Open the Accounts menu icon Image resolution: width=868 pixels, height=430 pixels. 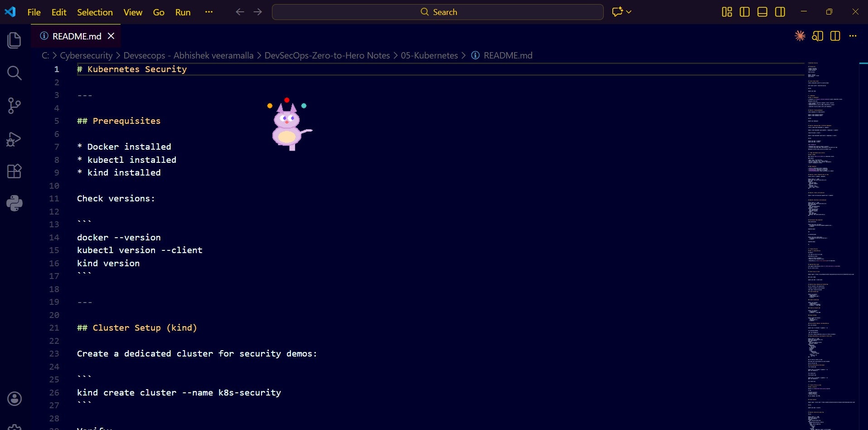pos(15,399)
